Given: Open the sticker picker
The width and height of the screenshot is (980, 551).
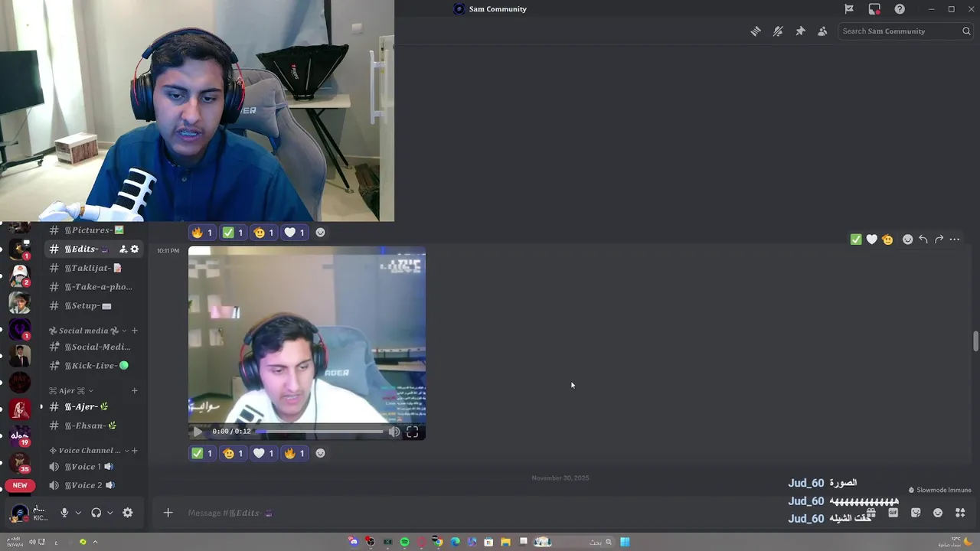Looking at the screenshot, I should pyautogui.click(x=916, y=513).
